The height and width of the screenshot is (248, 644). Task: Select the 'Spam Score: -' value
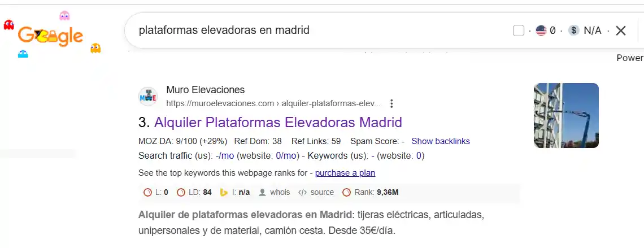click(x=377, y=141)
